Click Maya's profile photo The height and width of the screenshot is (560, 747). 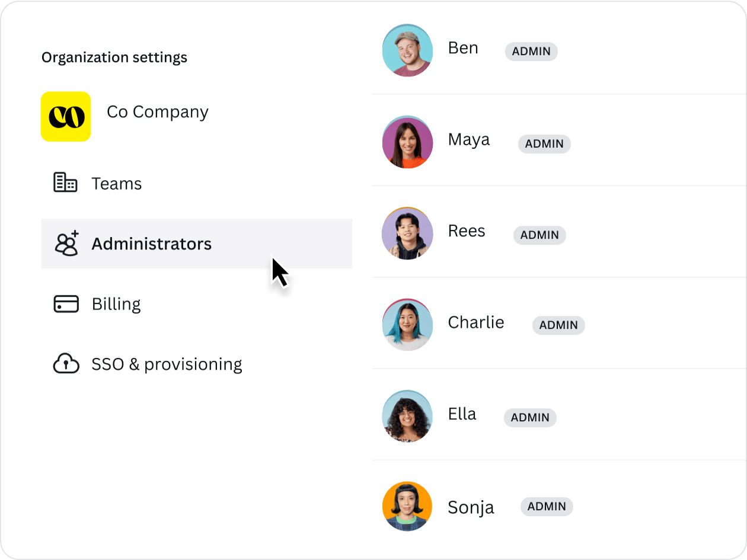click(x=407, y=142)
